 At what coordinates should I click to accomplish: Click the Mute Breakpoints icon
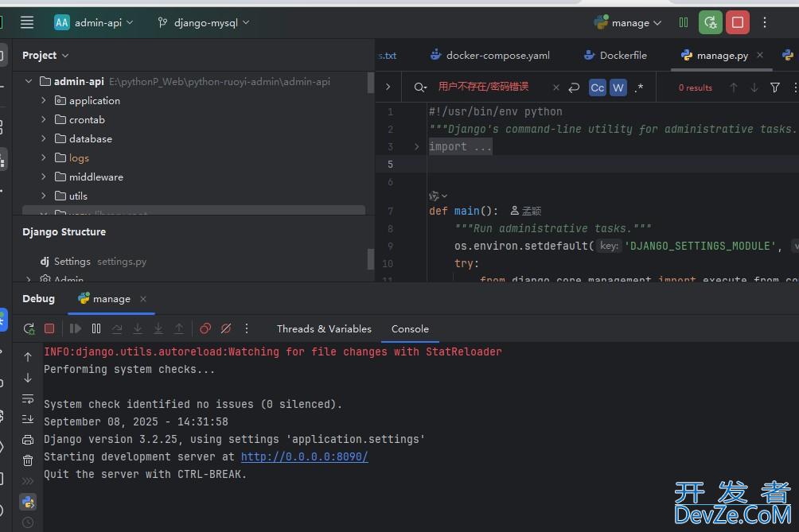pyautogui.click(x=226, y=328)
